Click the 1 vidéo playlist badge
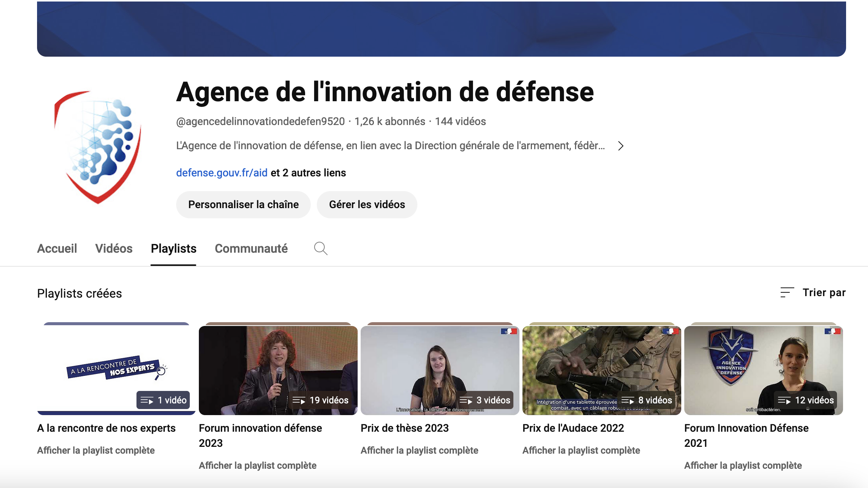The width and height of the screenshot is (868, 488). [x=163, y=400]
